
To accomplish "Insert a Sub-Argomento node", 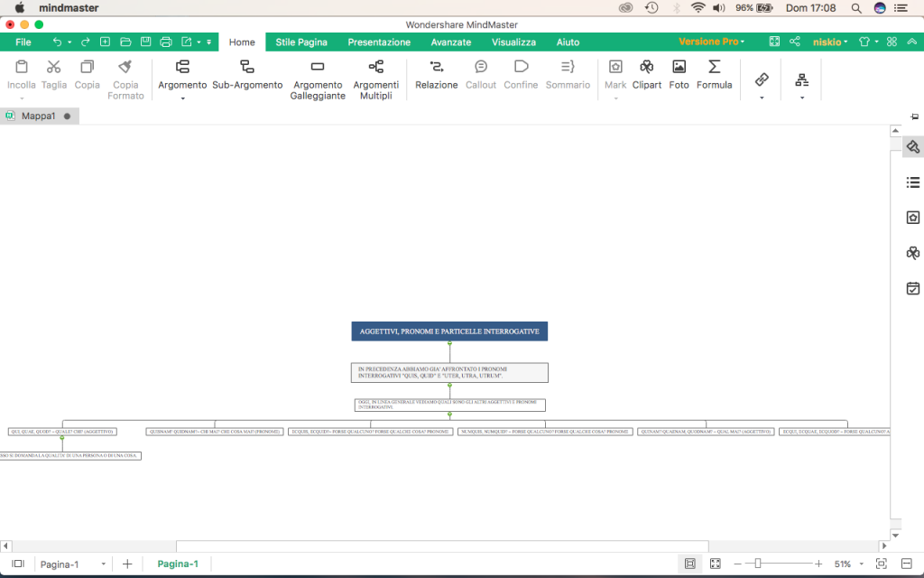I will pyautogui.click(x=247, y=74).
